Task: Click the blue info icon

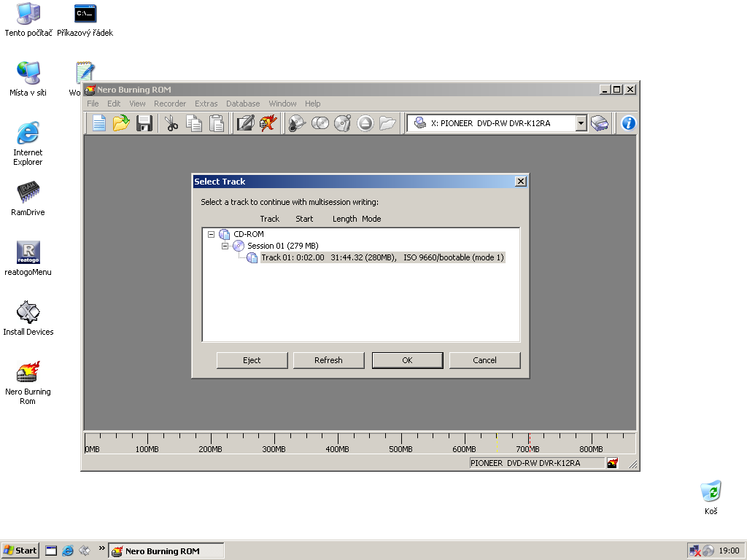Action: (x=628, y=123)
